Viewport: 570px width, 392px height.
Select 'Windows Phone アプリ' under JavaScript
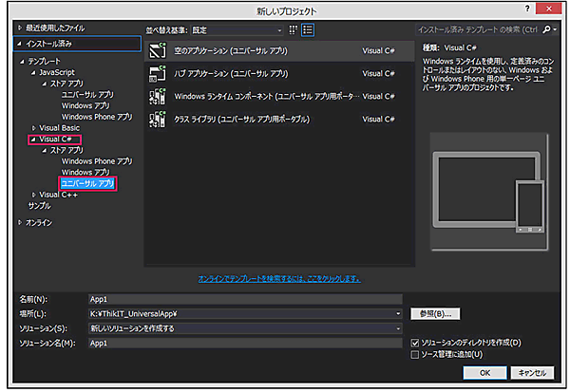click(97, 117)
